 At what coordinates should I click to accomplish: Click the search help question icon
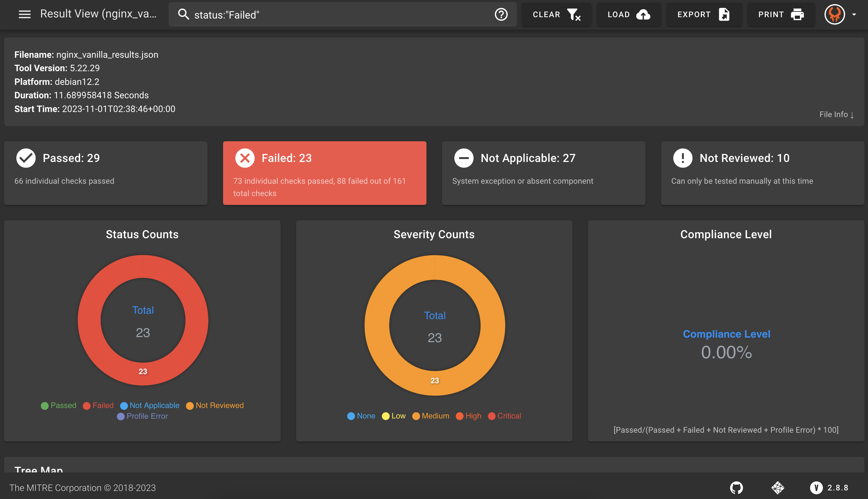(x=501, y=15)
